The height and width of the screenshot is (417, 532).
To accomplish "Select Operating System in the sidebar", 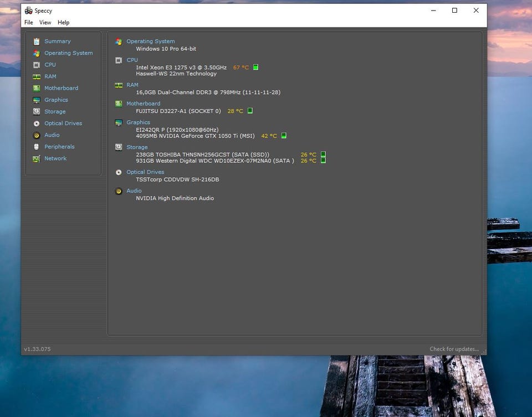I will click(x=68, y=53).
